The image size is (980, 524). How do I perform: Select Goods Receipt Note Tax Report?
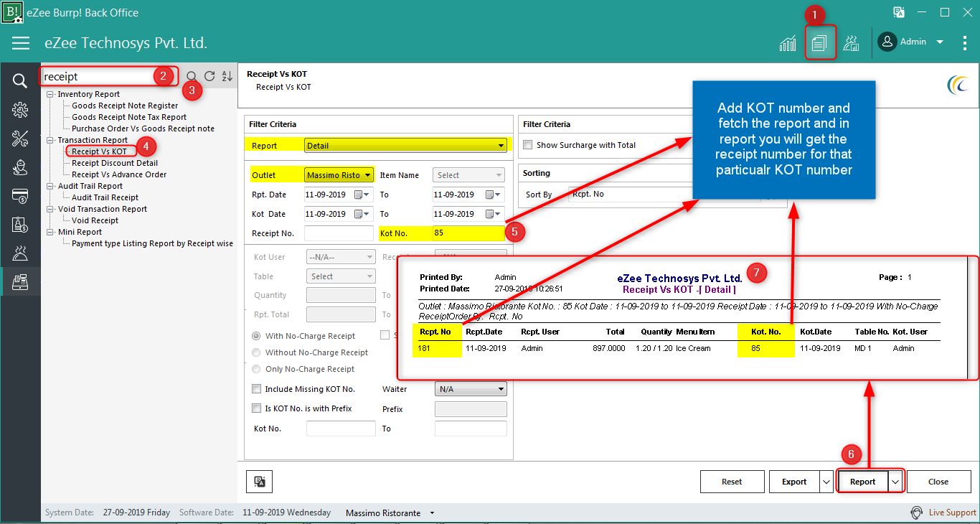pos(129,117)
